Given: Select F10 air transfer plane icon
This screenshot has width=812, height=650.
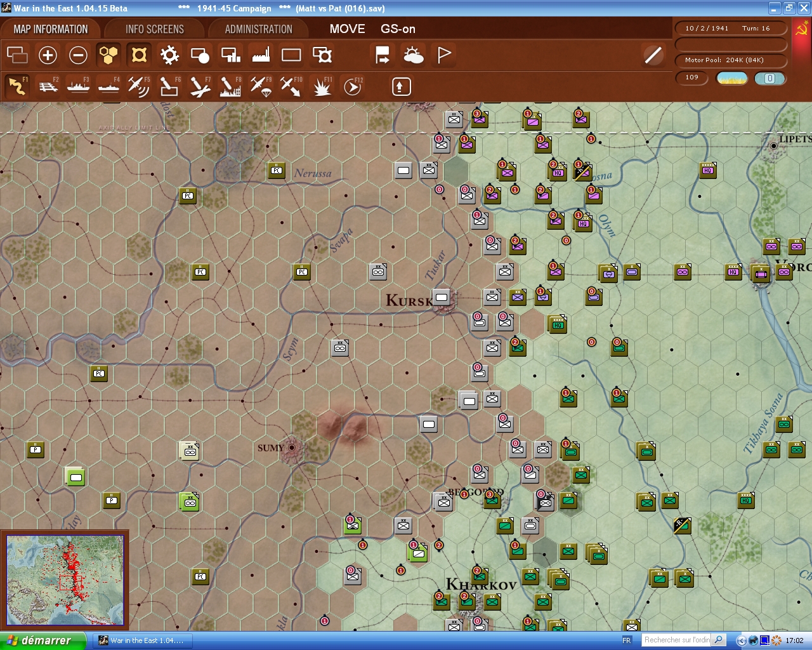Looking at the screenshot, I should (x=291, y=86).
